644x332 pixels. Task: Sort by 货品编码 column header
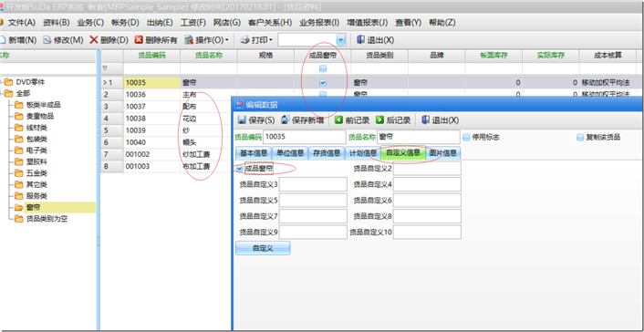pyautogui.click(x=151, y=55)
